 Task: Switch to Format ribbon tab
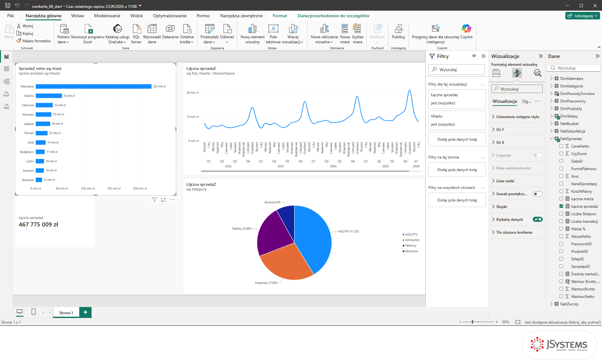point(280,16)
